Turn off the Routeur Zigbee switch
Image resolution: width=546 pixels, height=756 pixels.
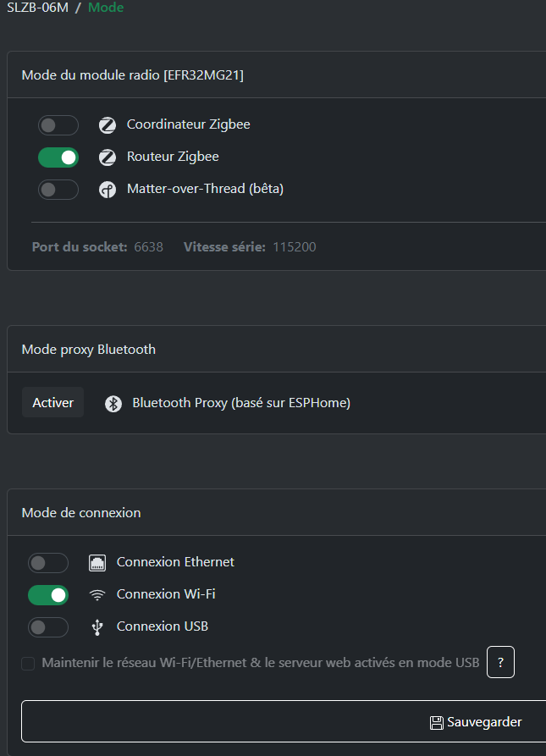pos(58,157)
